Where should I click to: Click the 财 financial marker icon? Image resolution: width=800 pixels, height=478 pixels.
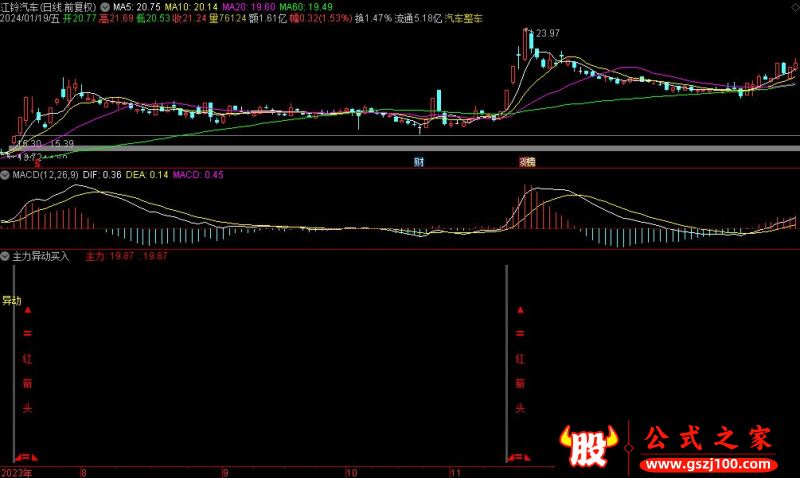click(x=419, y=162)
